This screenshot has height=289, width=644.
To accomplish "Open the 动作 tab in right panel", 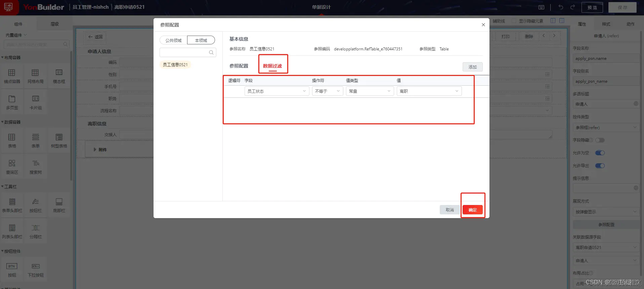I will point(631,24).
